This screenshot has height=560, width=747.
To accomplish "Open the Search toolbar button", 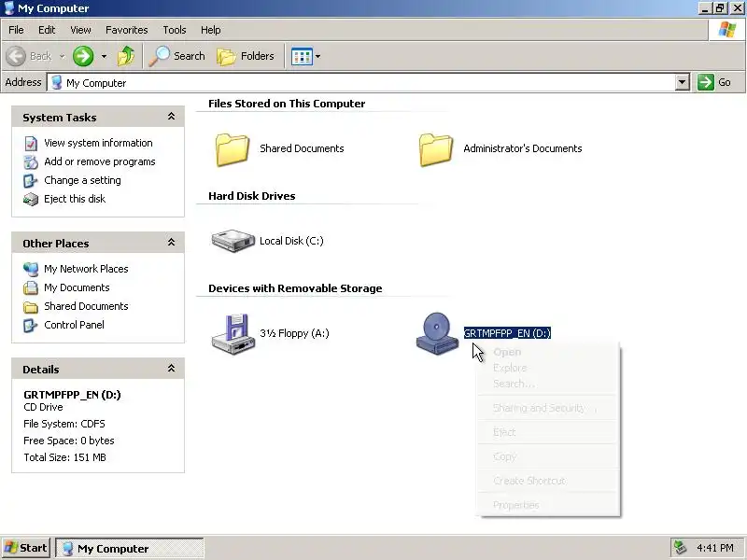I will [x=176, y=56].
